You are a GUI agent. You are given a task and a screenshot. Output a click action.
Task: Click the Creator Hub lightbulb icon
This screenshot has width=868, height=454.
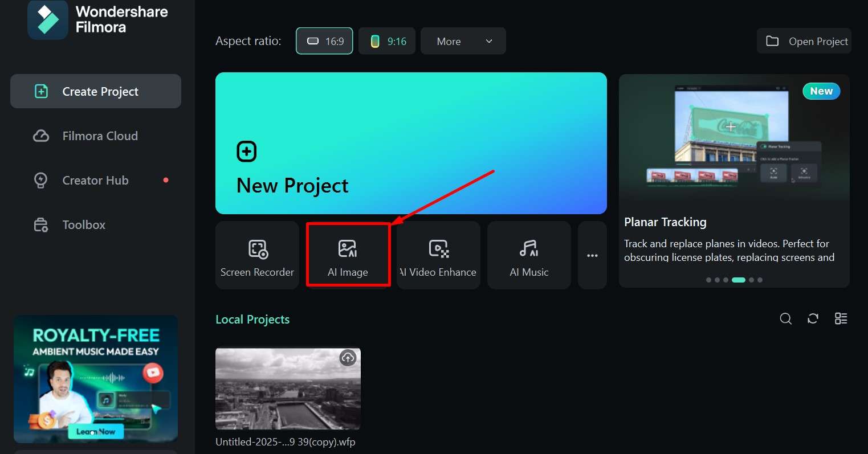(41, 180)
